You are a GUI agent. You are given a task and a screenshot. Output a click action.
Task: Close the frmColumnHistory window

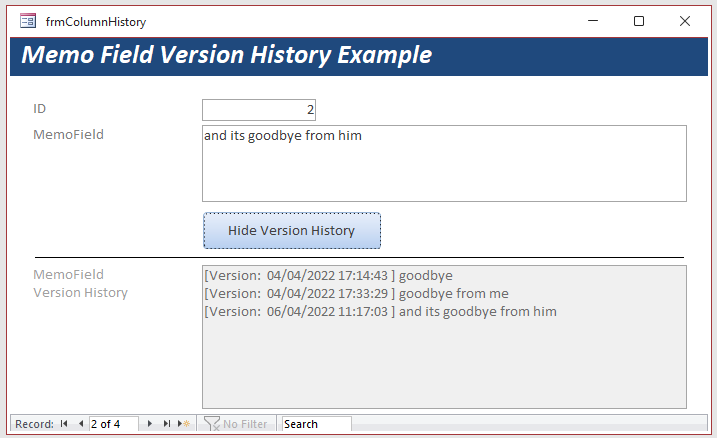(685, 21)
